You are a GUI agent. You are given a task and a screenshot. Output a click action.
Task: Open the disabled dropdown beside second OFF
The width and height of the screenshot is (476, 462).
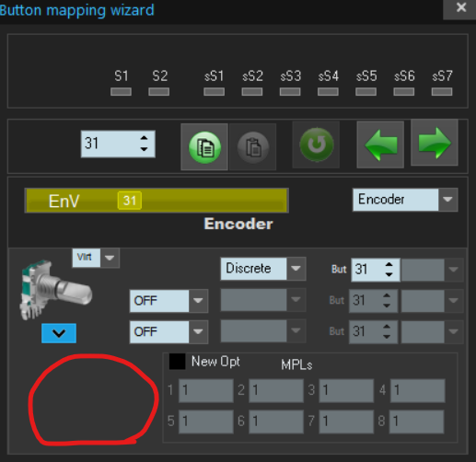point(263,330)
